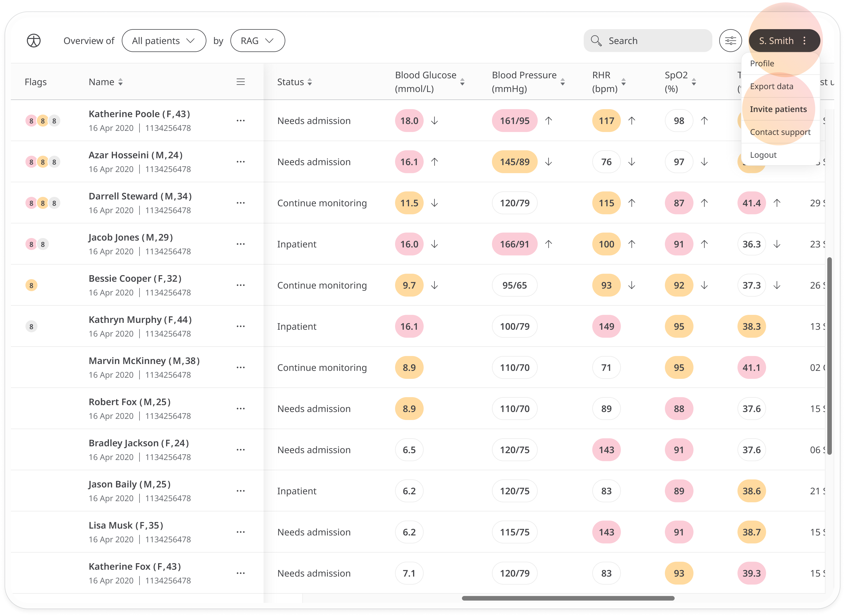Expand the All patients dropdown
845x616 pixels.
click(x=164, y=41)
